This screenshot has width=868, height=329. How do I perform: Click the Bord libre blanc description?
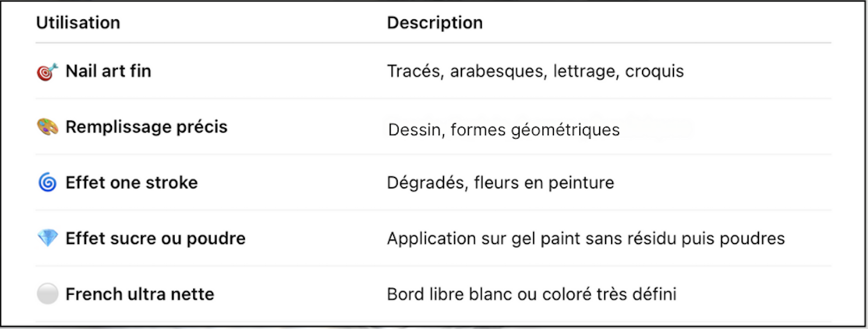(532, 294)
